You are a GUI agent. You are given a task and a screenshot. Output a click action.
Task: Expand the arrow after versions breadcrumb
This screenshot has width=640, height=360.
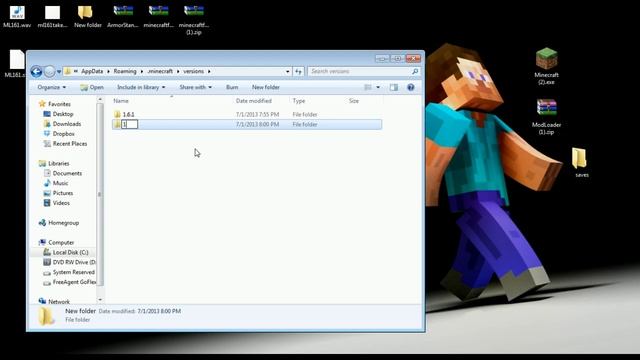point(209,71)
